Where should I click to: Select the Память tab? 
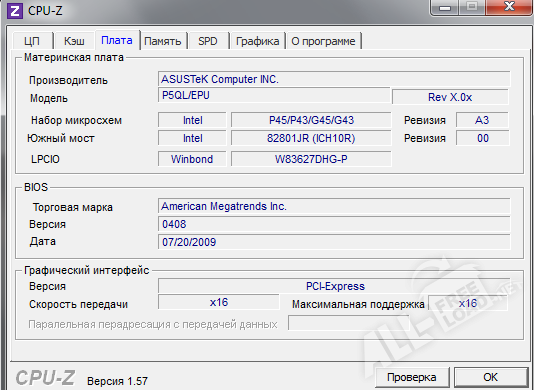click(163, 41)
